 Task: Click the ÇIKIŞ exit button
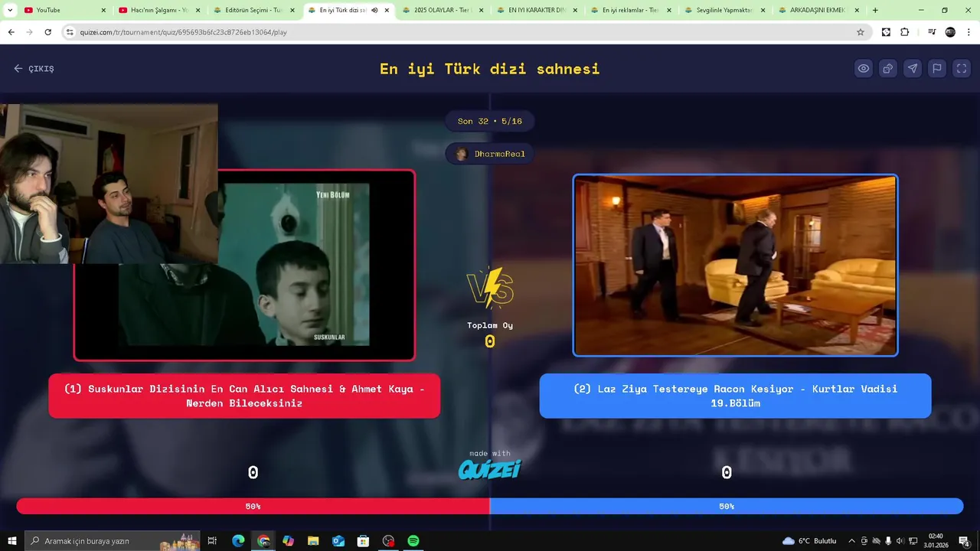coord(34,68)
